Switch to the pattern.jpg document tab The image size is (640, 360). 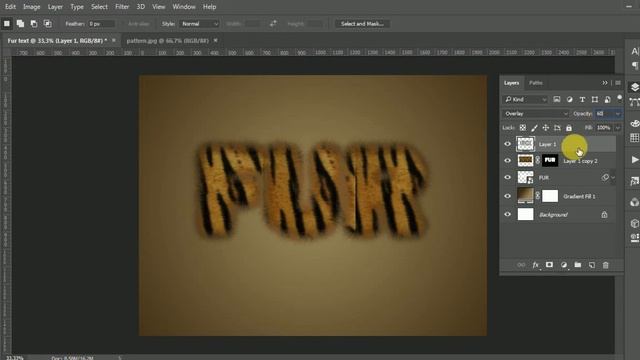click(x=167, y=40)
